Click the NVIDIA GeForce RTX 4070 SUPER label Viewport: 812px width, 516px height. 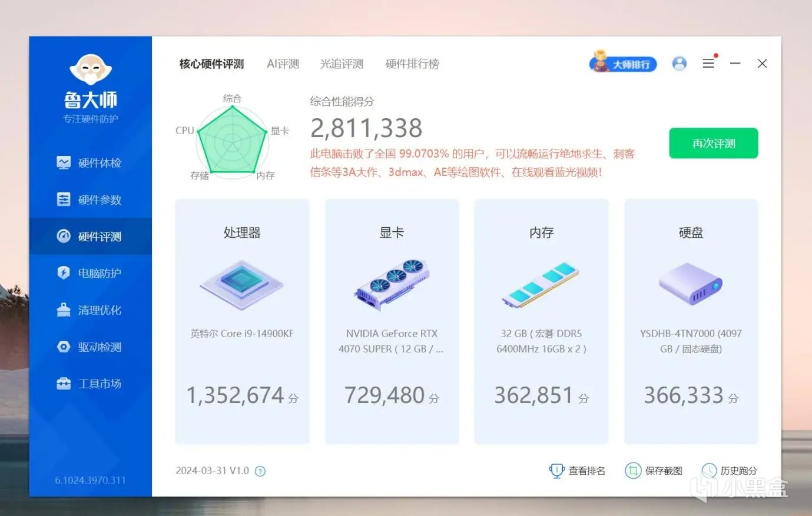[392, 341]
